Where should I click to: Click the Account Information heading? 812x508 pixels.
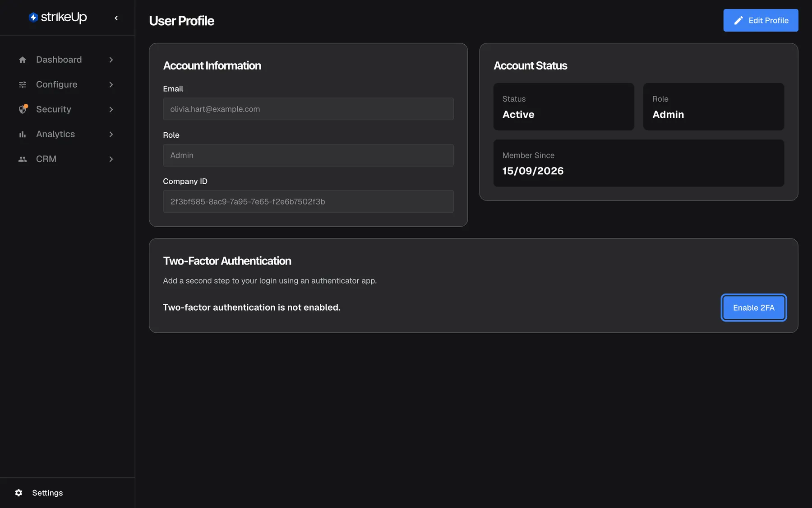(212, 65)
